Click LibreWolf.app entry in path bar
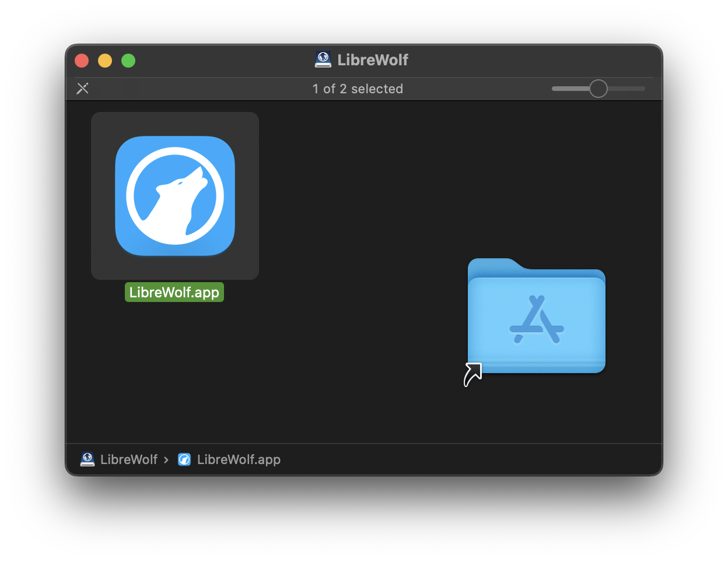The width and height of the screenshot is (728, 562). [229, 459]
